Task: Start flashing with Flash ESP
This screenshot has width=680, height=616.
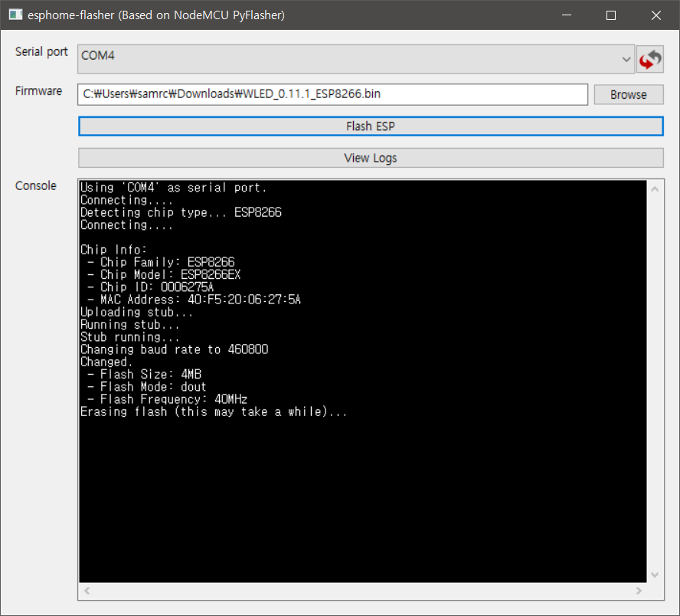Action: [371, 126]
